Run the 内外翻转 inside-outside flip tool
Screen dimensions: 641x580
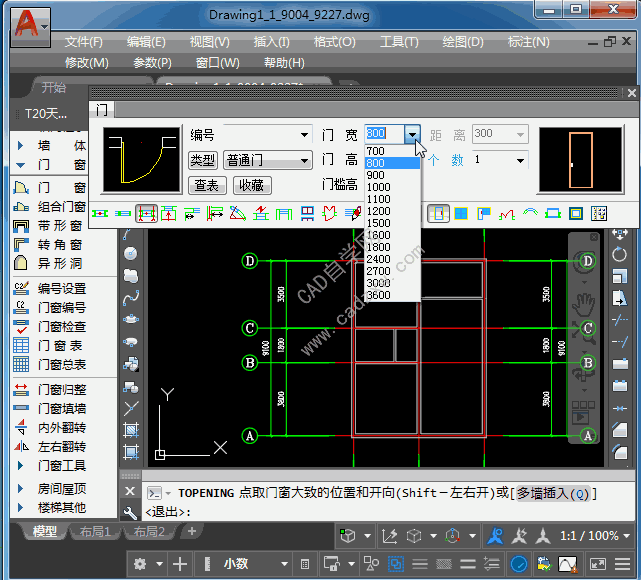pos(62,428)
